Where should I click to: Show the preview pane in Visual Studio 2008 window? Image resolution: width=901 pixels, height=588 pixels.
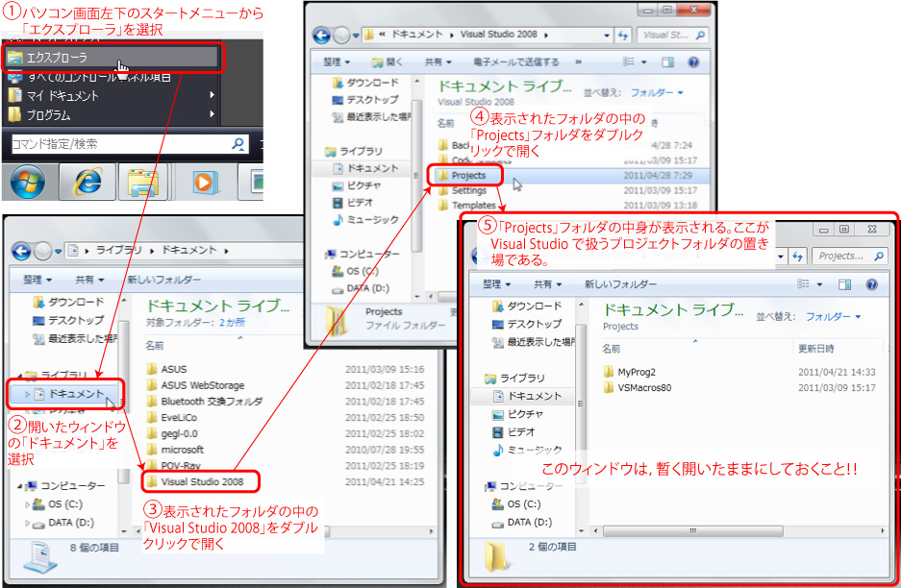tap(667, 62)
